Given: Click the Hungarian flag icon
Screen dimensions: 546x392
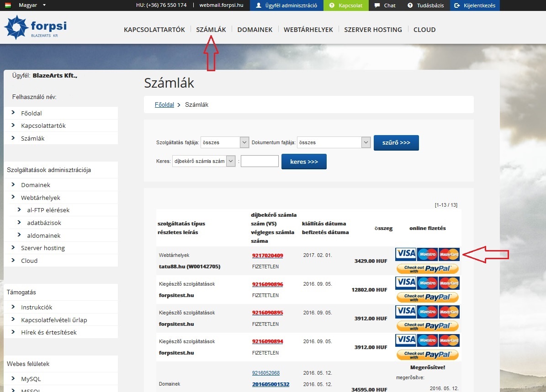Looking at the screenshot, I should 8,5.
